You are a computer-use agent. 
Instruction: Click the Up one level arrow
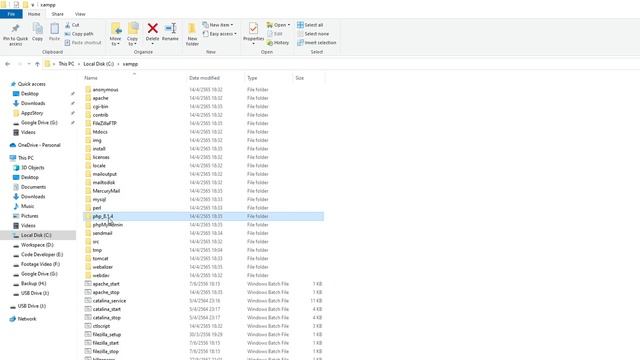pos(37,64)
